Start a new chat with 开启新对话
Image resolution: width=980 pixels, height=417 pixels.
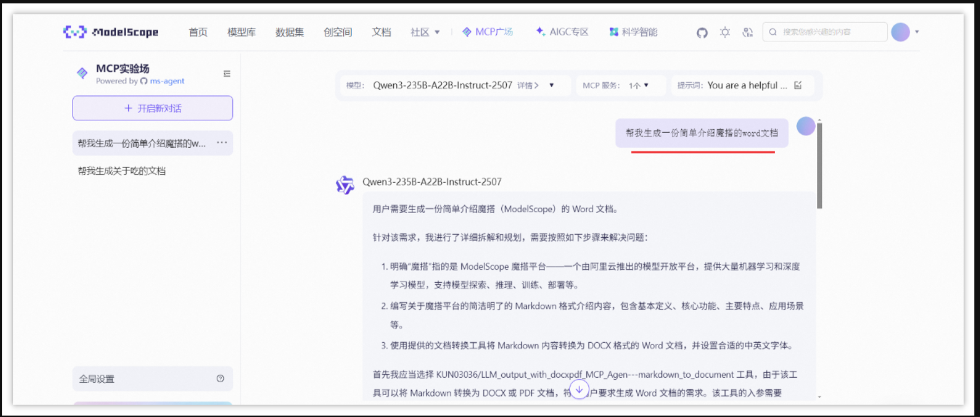pyautogui.click(x=152, y=108)
